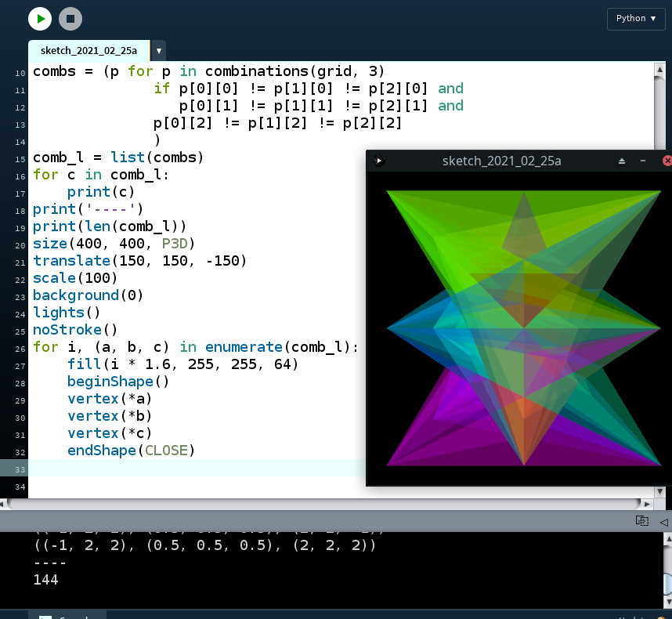Click 'vertex(*b)' on line 30
The width and height of the screenshot is (672, 619).
point(110,416)
